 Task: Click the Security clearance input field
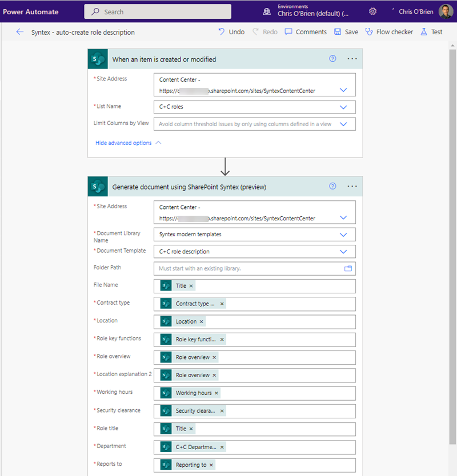pyautogui.click(x=255, y=411)
